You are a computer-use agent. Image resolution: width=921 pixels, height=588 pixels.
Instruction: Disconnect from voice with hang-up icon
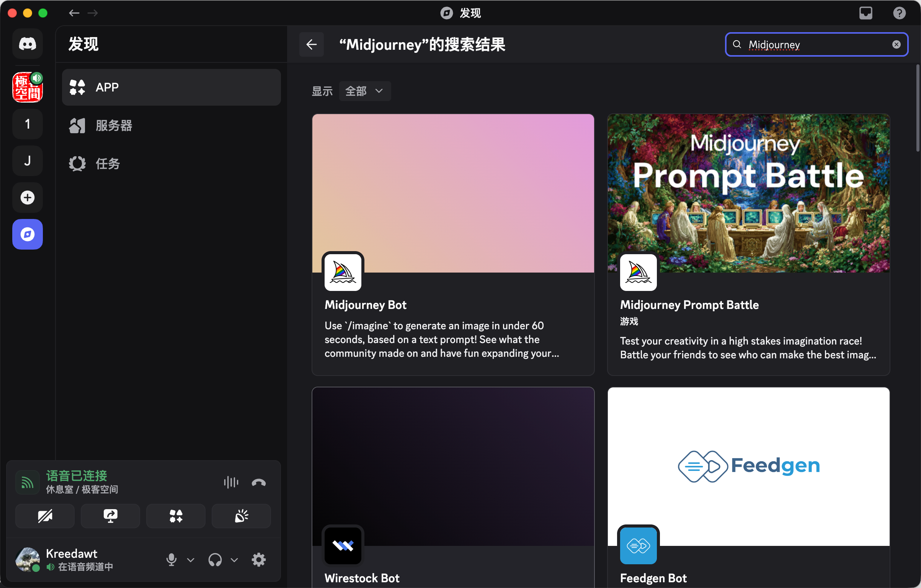[259, 482]
